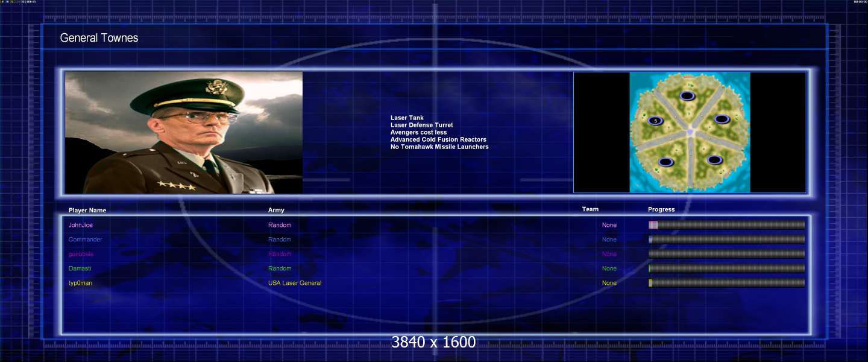The width and height of the screenshot is (868, 362).
Task: Click the bottom-right start position marker
Action: [x=714, y=160]
